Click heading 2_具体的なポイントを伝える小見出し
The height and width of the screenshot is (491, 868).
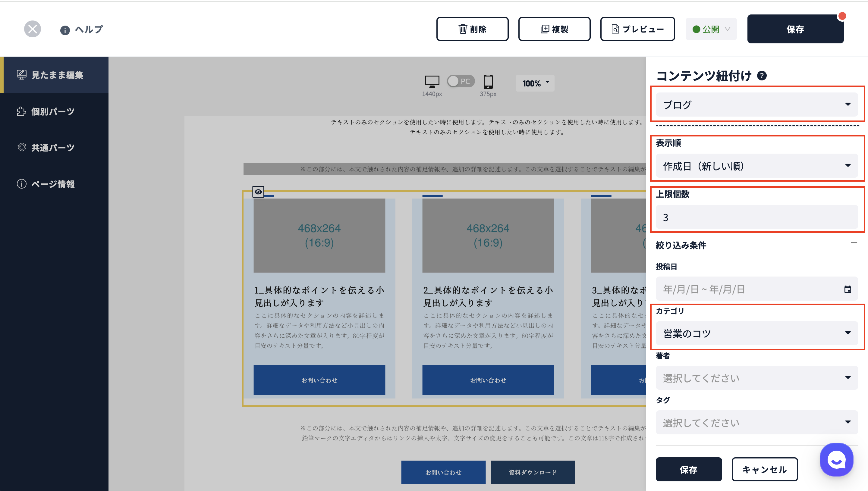coord(488,296)
